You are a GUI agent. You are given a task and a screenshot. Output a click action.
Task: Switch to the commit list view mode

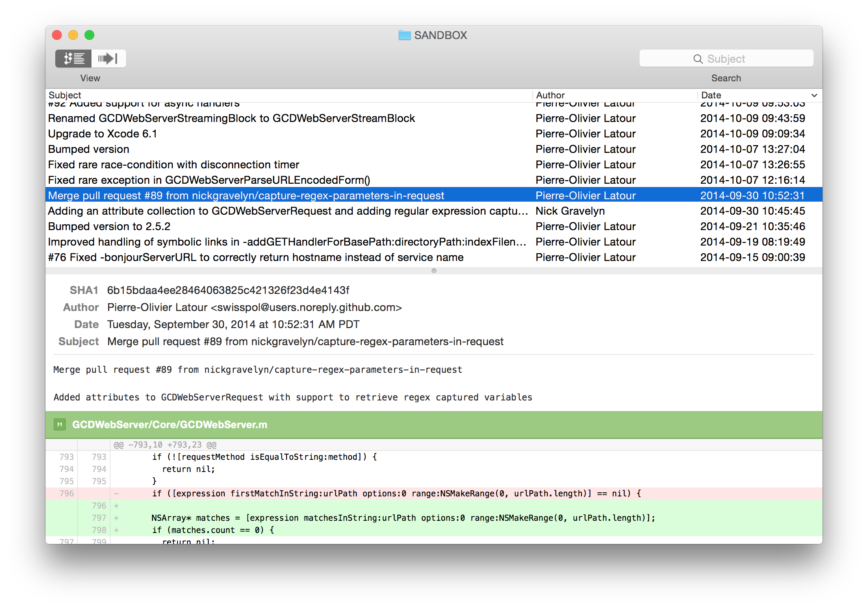coord(74,59)
